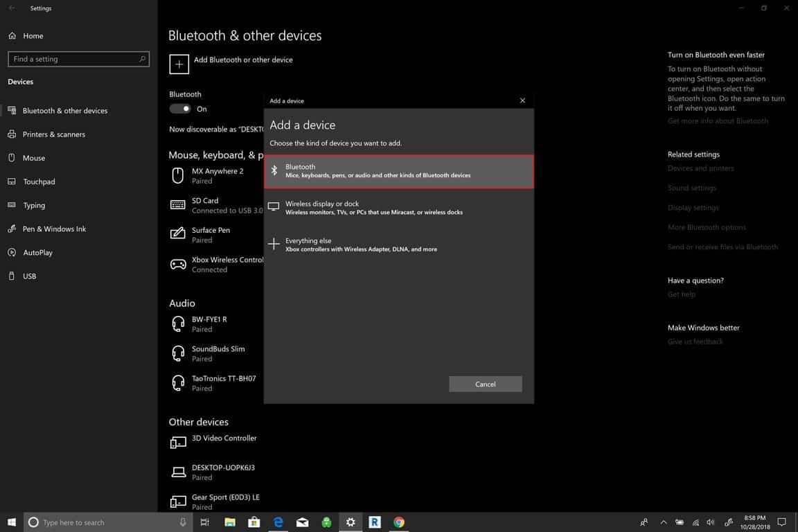Click the TaoTronics TT-BH07 headset icon
Screen dimensions: 798x532
178,383
